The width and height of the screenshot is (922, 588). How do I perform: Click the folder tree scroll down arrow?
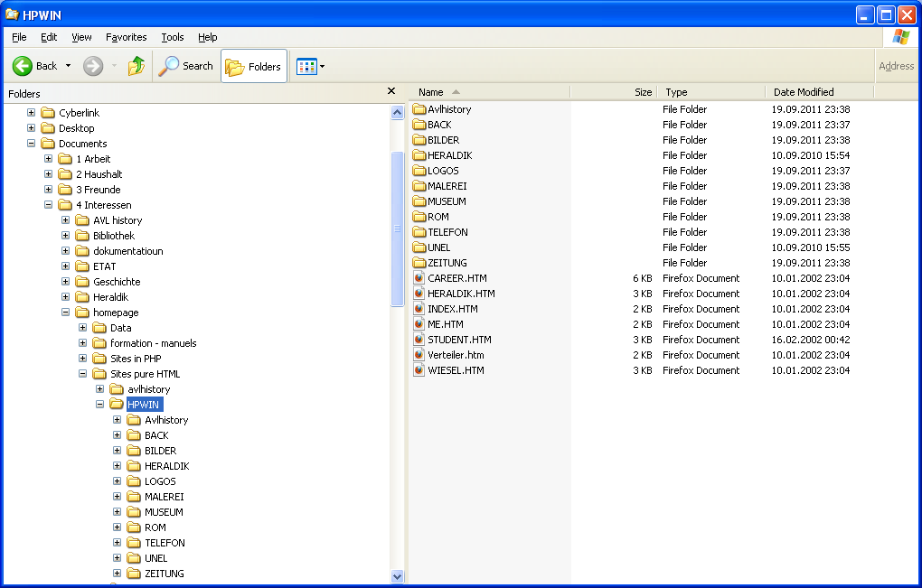(x=397, y=576)
